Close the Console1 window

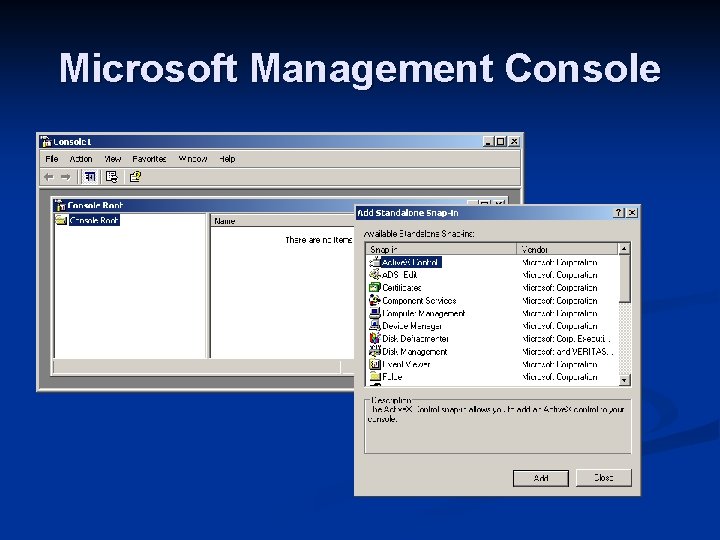[514, 141]
